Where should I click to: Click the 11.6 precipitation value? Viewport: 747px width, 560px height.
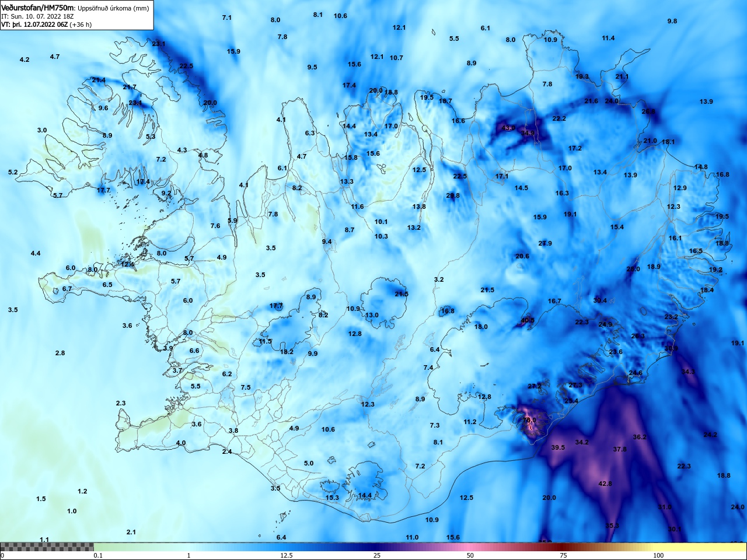[x=357, y=206]
